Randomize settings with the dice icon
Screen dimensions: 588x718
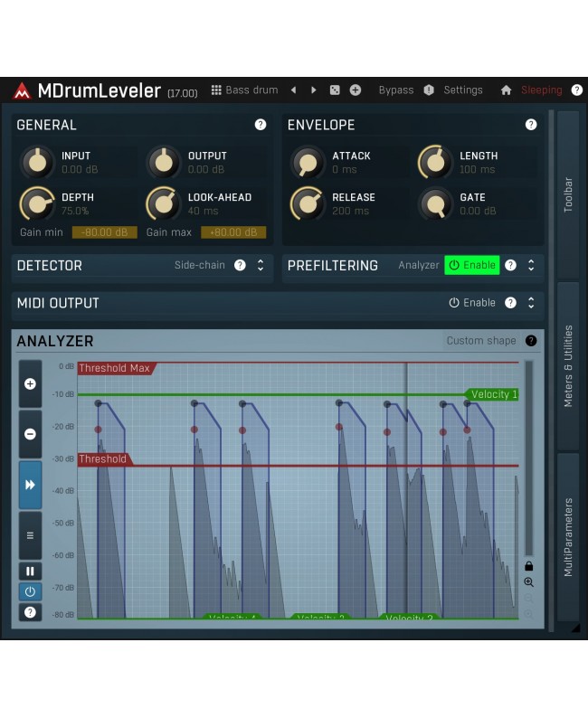pyautogui.click(x=335, y=90)
